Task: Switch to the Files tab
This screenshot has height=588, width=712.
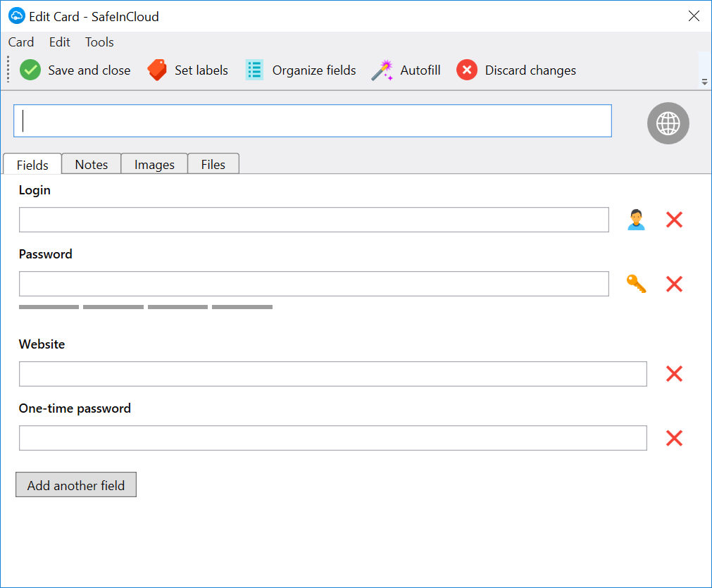Action: tap(213, 164)
